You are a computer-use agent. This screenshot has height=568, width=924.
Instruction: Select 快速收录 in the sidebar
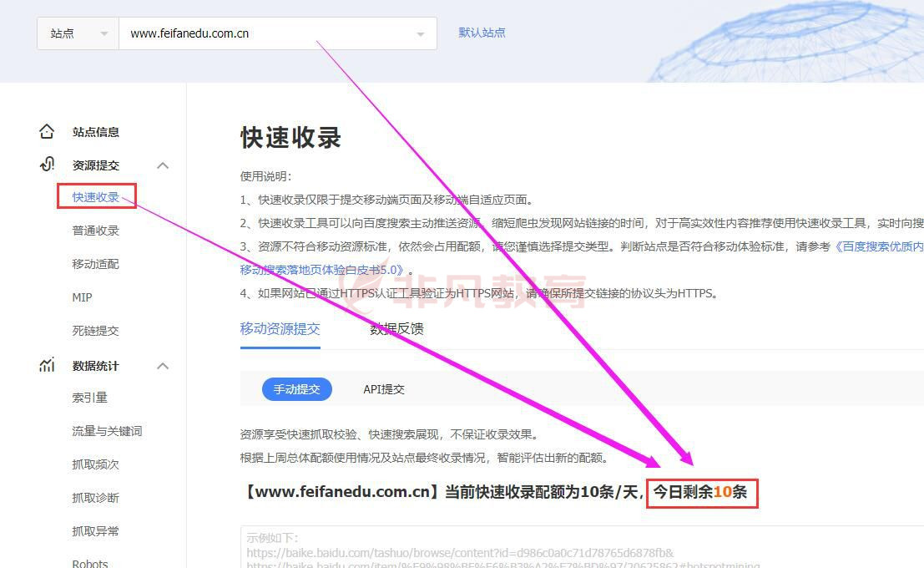[x=95, y=197]
